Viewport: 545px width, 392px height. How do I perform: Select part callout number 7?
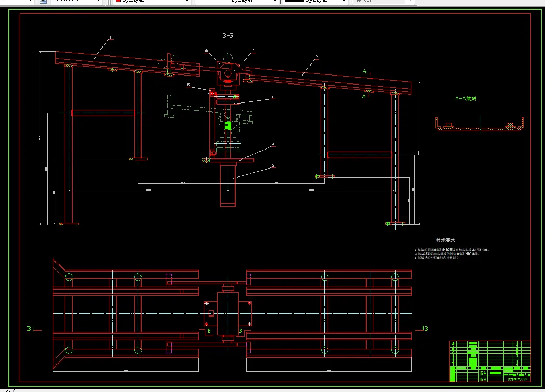253,50
